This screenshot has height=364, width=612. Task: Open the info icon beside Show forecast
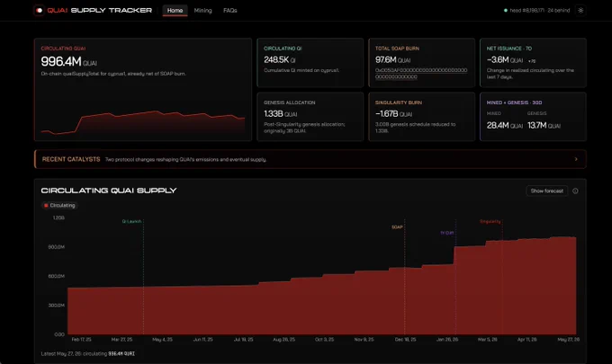tap(575, 191)
